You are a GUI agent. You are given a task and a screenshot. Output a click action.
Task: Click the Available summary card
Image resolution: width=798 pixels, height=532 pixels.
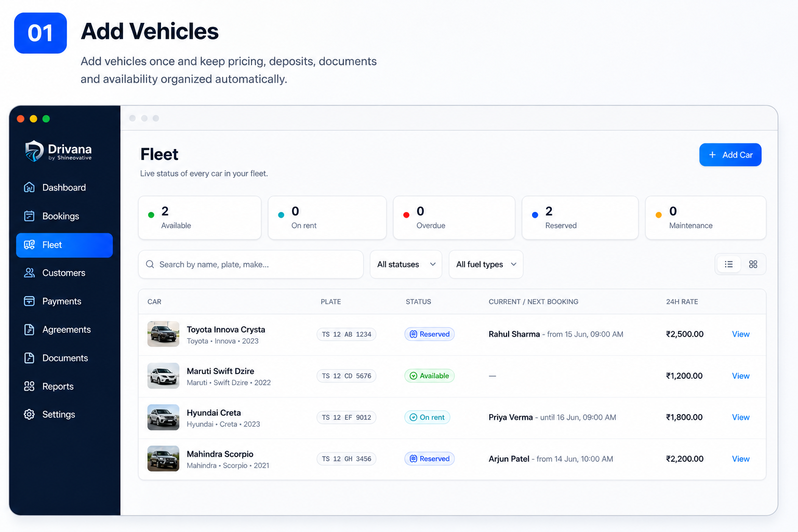199,218
